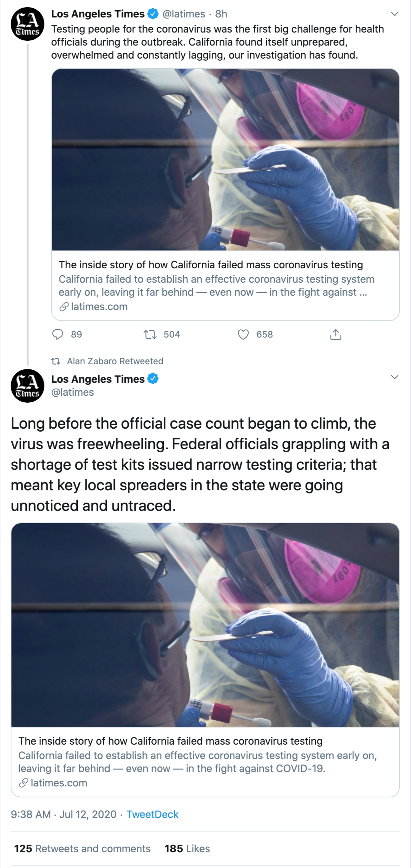411x868 pixels.
Task: Click the reply icon on first tweet
Action: point(58,334)
